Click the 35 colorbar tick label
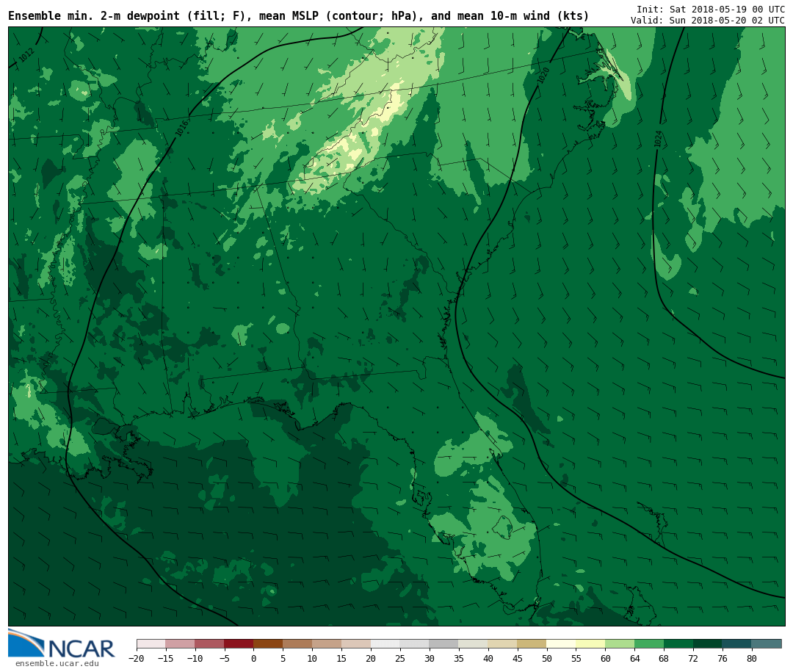793x672 pixels. pos(459,658)
